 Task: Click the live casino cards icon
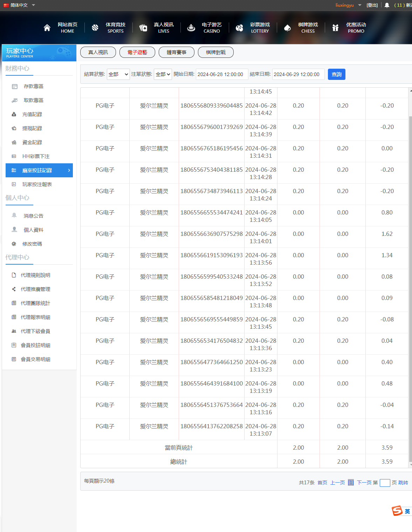point(143,28)
